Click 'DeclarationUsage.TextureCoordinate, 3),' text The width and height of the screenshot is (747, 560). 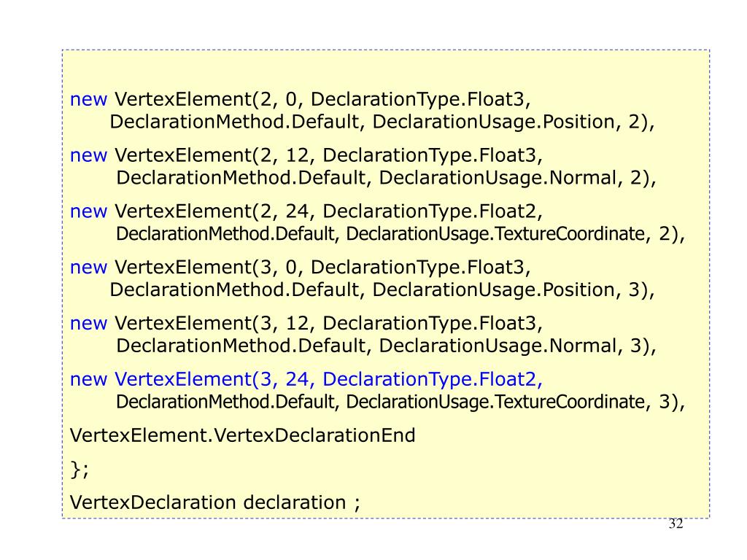516,402
